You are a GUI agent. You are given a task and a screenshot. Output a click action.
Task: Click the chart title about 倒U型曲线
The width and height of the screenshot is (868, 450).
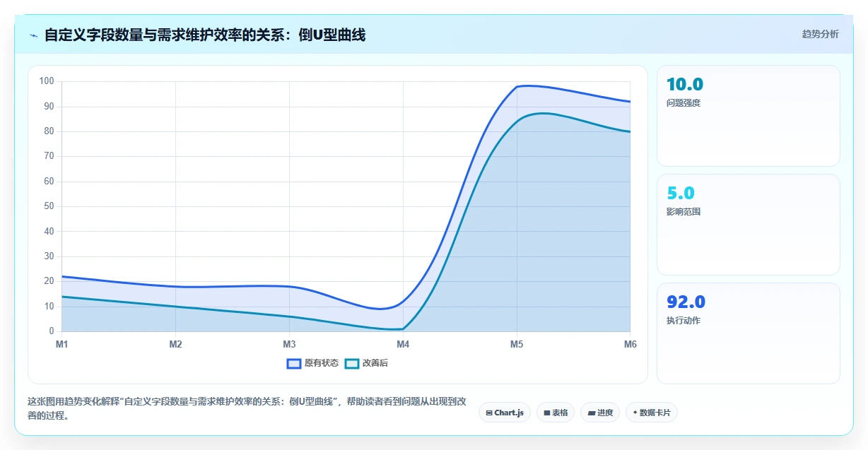[205, 35]
